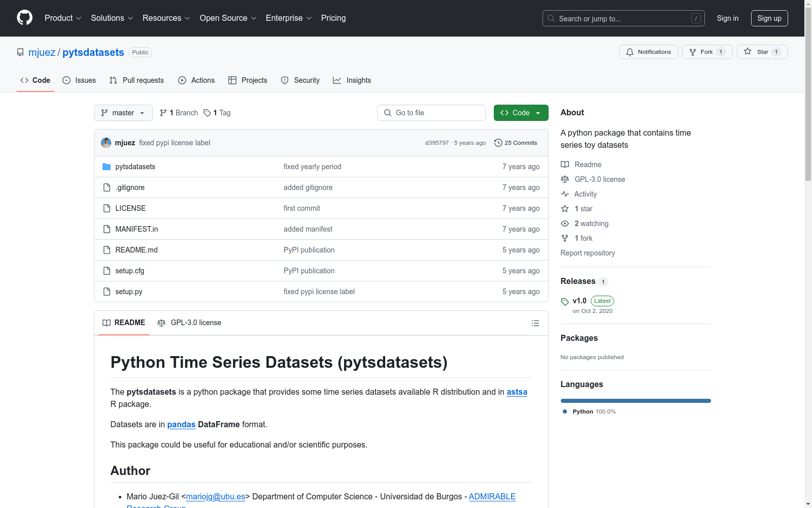Open the Projects tab
Image resolution: width=812 pixels, height=508 pixels.
pyautogui.click(x=248, y=80)
